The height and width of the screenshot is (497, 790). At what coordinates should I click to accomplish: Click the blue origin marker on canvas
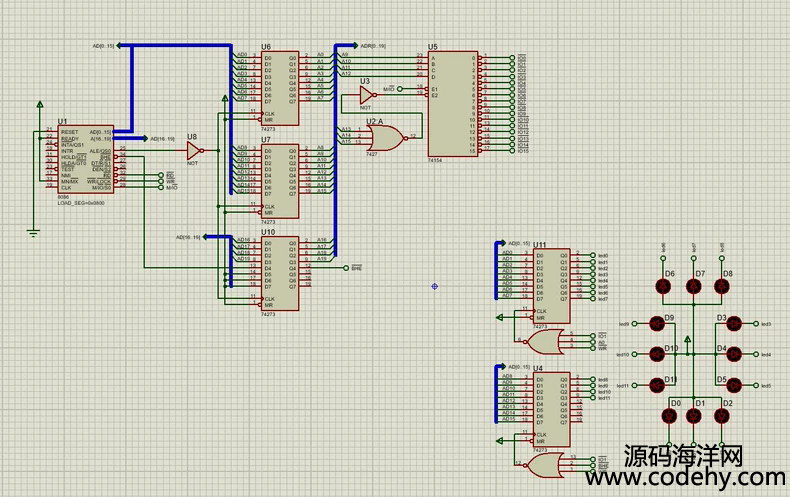click(x=435, y=286)
